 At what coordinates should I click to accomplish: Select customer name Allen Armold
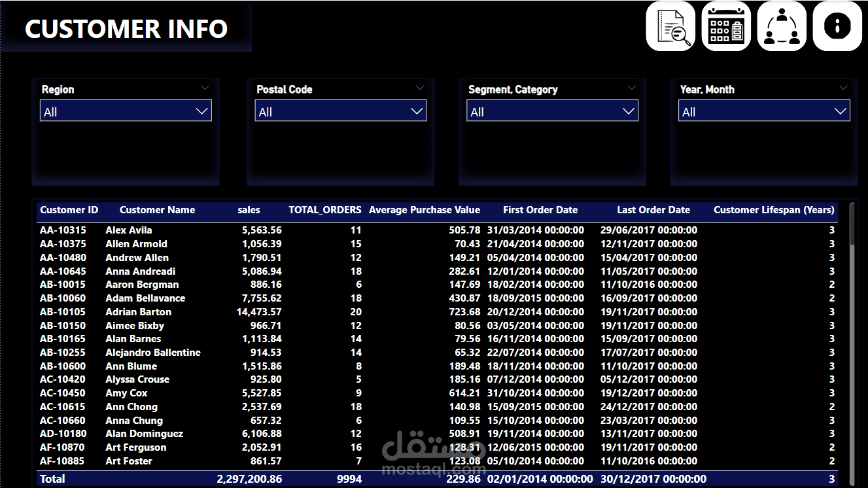pyautogui.click(x=136, y=244)
